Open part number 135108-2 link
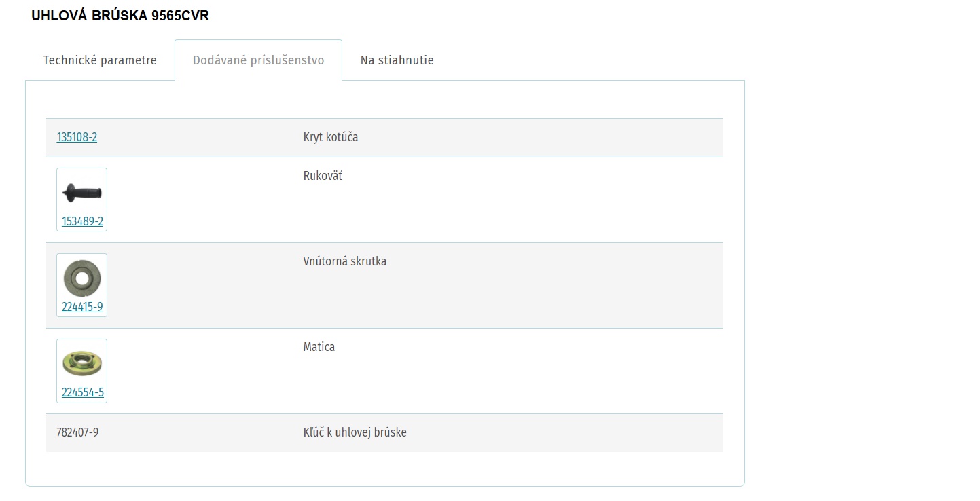 tap(77, 137)
